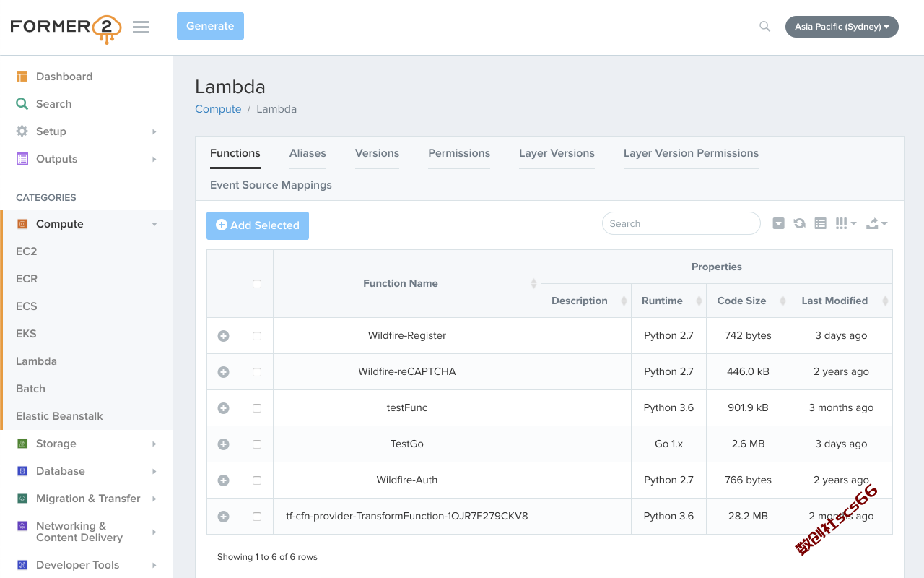Switch to the Permissions tab
Image resolution: width=924 pixels, height=578 pixels.
point(459,153)
